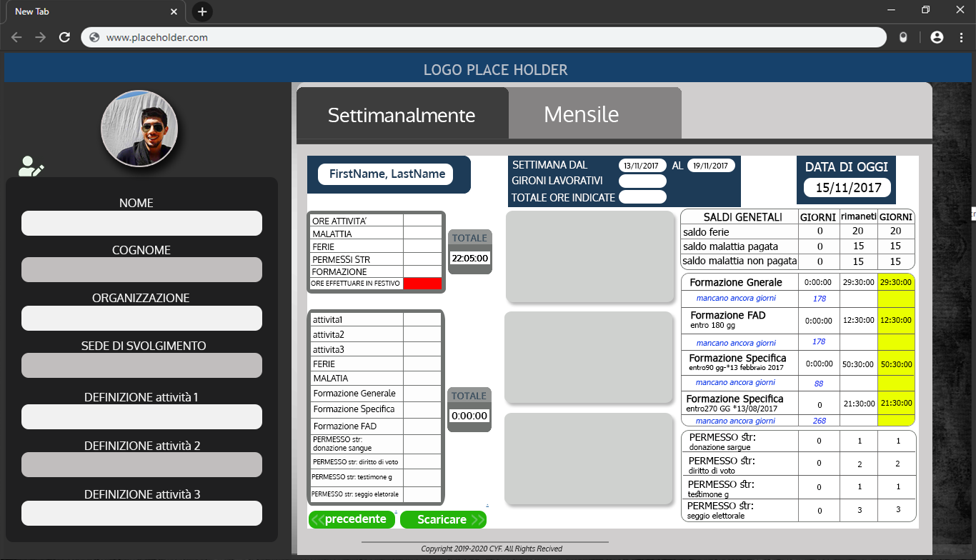Switch to the Settimanalmente tab

pyautogui.click(x=402, y=114)
